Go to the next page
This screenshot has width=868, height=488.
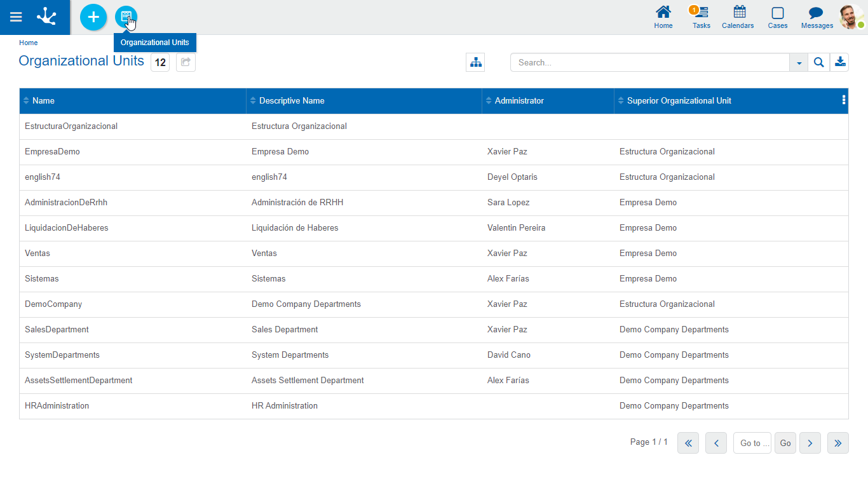(810, 443)
